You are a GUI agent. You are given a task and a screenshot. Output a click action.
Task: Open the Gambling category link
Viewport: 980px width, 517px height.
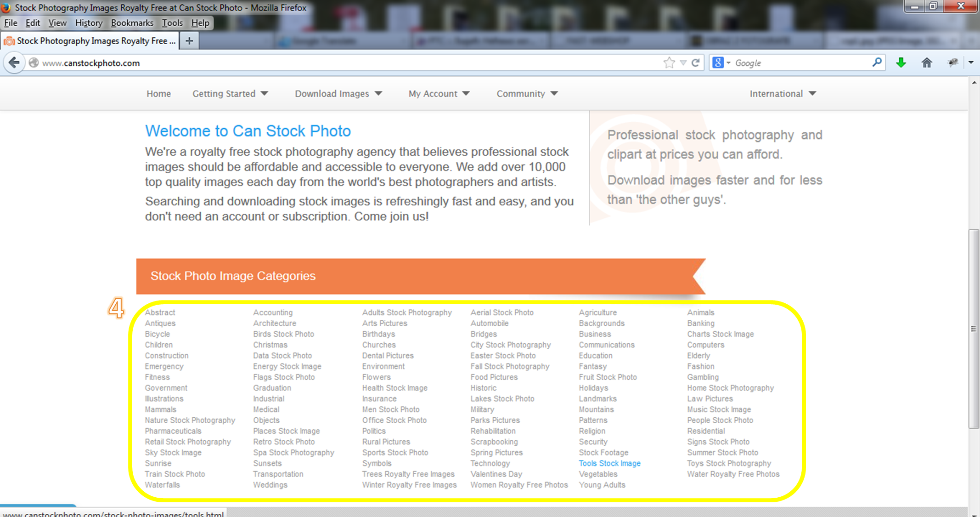703,377
